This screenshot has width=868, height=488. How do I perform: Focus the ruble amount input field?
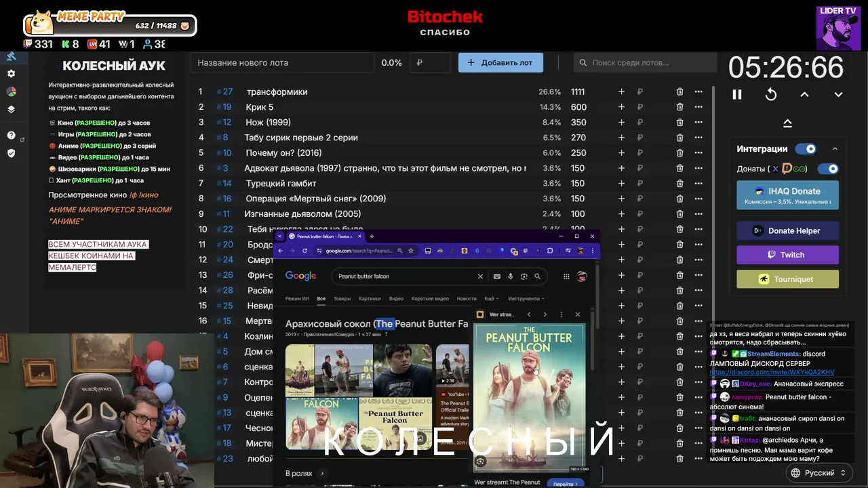click(x=431, y=62)
